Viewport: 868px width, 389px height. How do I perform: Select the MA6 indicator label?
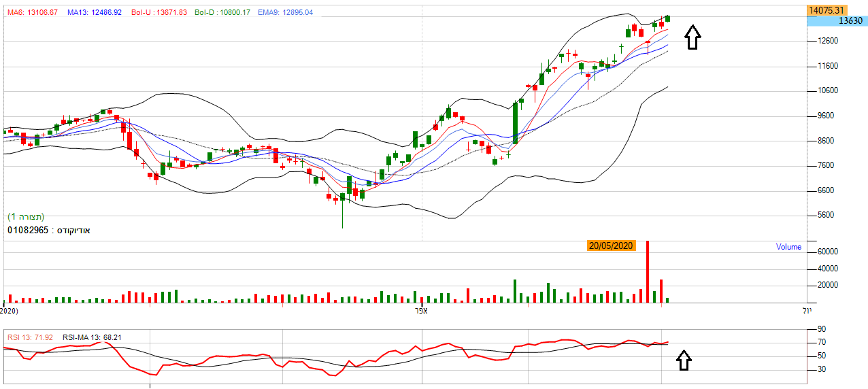[32, 13]
